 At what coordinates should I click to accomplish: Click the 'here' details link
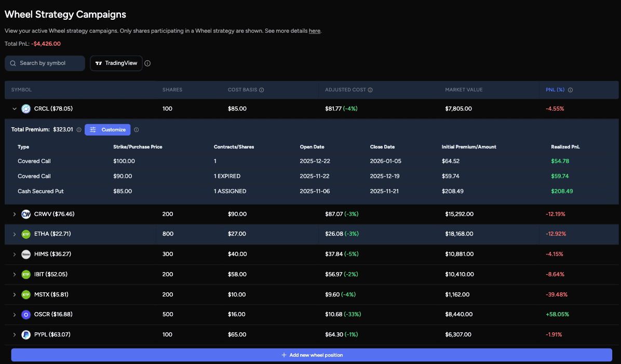coord(314,31)
